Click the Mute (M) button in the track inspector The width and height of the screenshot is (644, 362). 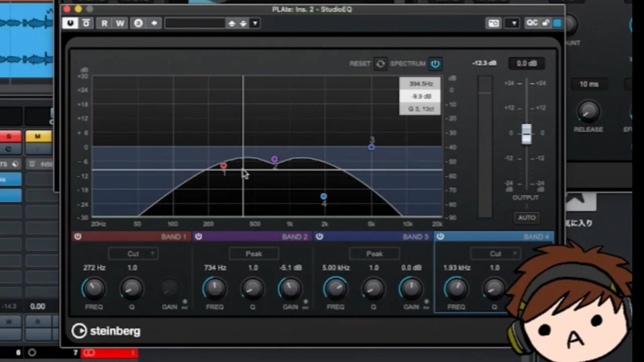pos(38,136)
